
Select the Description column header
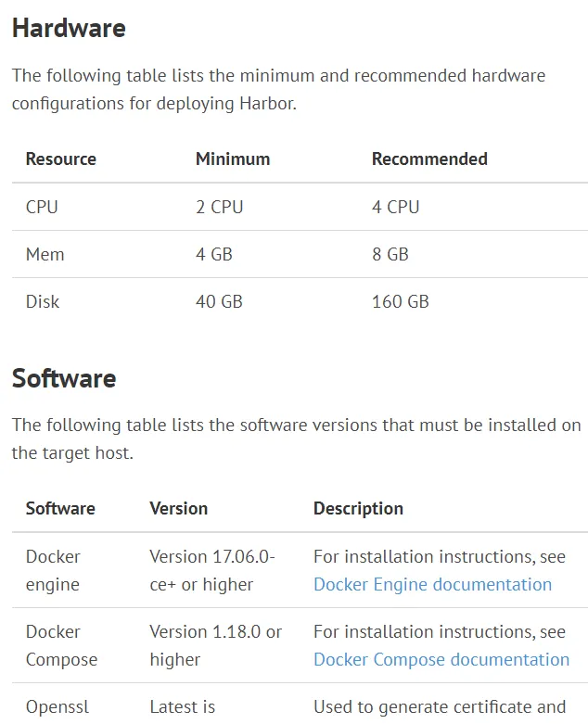358,508
